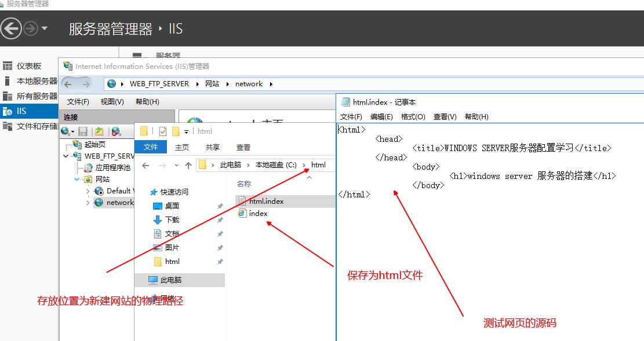This screenshot has width=644, height=341.
Task: Click the properties icon in Explorer quick access toolbar
Action: coord(163,131)
